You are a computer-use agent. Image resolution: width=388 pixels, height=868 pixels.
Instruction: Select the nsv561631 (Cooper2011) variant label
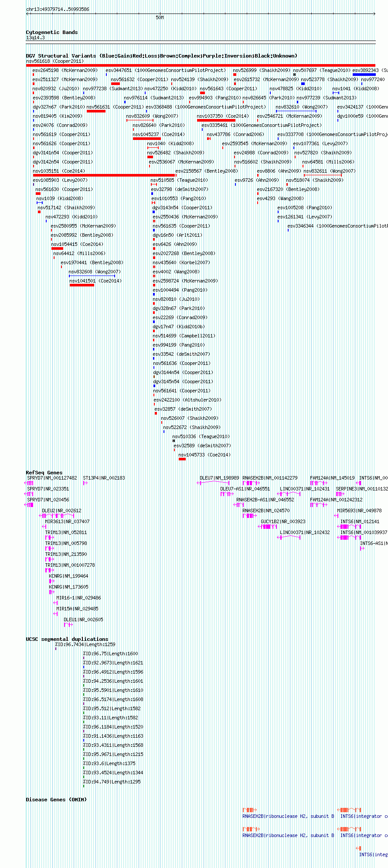click(115, 107)
